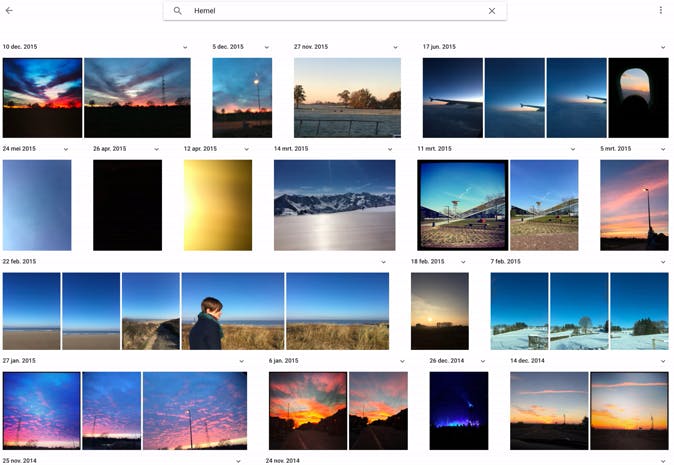Viewport: 674px width, 465px height.
Task: Click the search magnifier icon
Action: (178, 11)
